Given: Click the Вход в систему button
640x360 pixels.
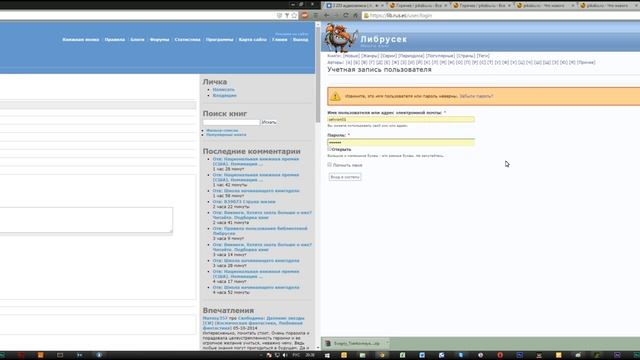Looking at the screenshot, I should pyautogui.click(x=345, y=177).
